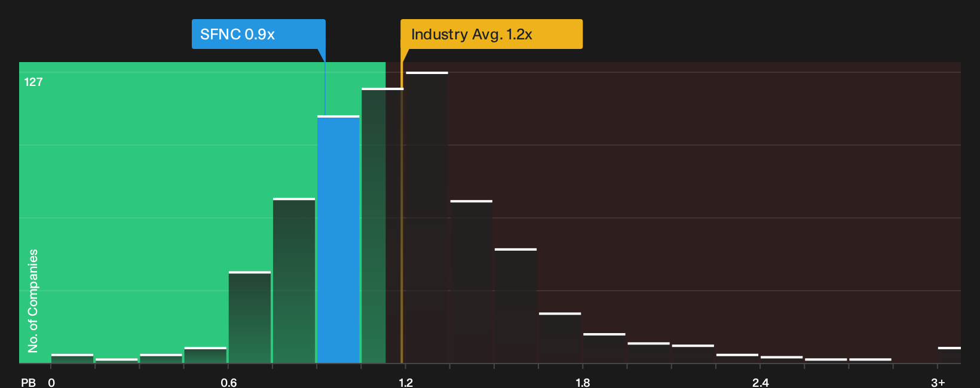Image resolution: width=980 pixels, height=388 pixels.
Task: Click the PB axis label
Action: pyautogui.click(x=28, y=382)
